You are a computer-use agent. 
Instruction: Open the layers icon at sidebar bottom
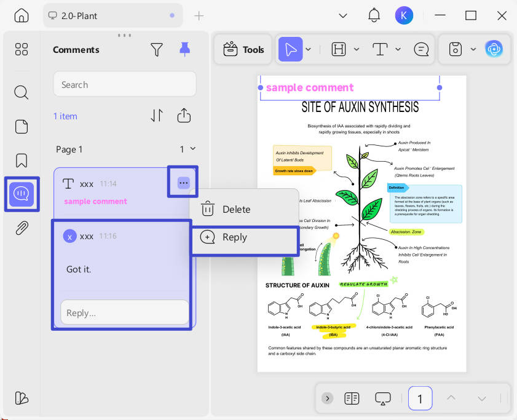[x=22, y=398]
